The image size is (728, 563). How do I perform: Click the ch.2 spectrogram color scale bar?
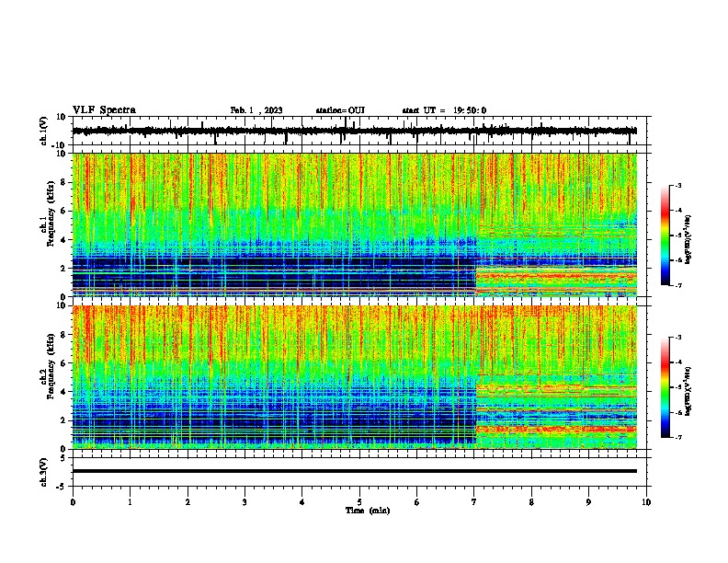point(665,387)
